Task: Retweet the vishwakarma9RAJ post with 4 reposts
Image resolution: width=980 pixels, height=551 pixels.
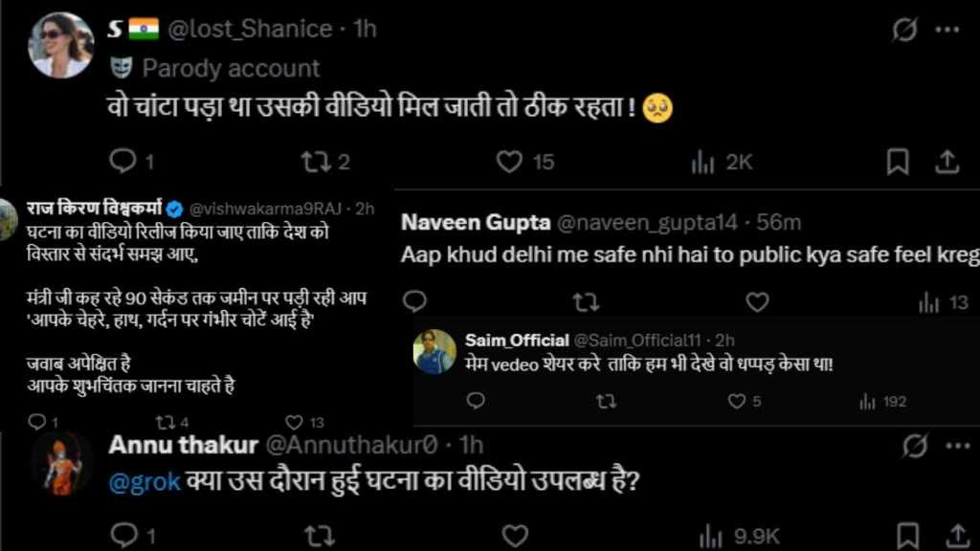Action: point(164,422)
